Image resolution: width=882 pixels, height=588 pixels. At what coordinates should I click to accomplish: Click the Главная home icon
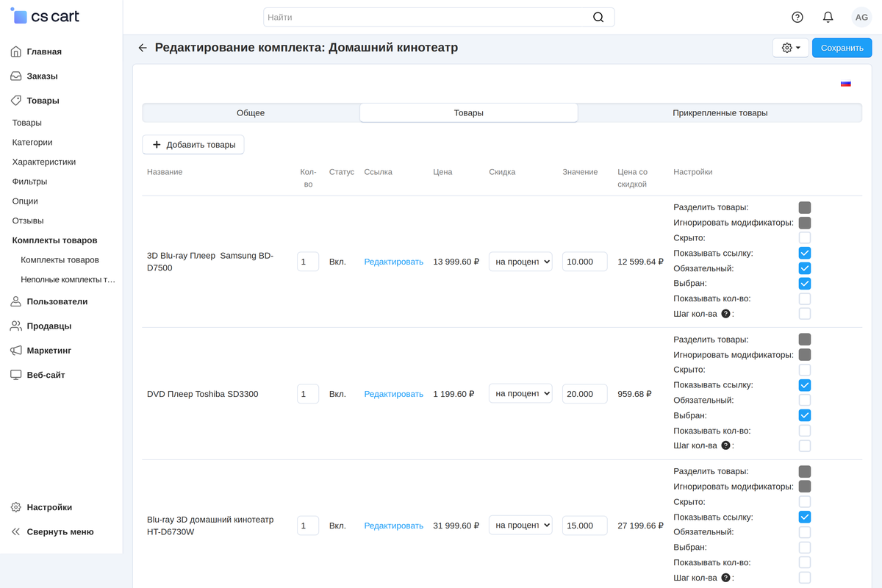[x=16, y=51]
